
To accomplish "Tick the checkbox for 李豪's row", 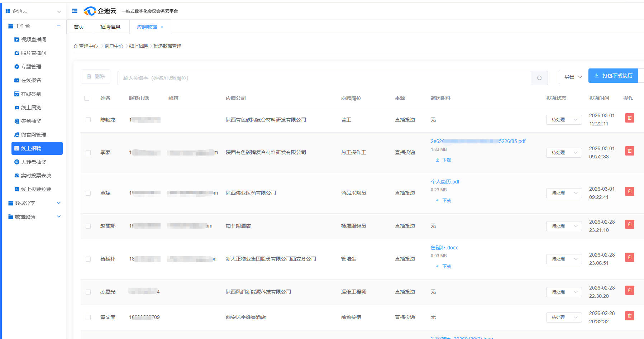I will [88, 153].
